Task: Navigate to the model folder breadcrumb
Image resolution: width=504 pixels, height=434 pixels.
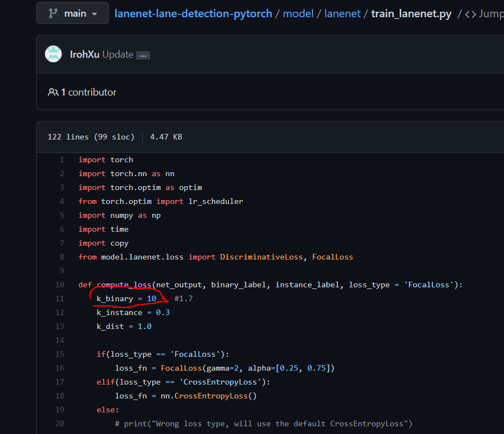Action: click(x=298, y=13)
